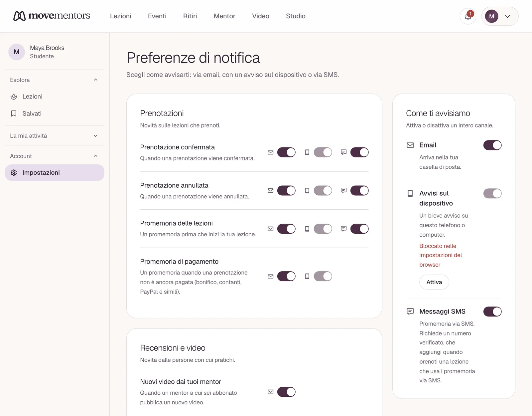This screenshot has height=416, width=532.
Task: Click email icon in Prenotazione confermata row
Action: pos(271,152)
